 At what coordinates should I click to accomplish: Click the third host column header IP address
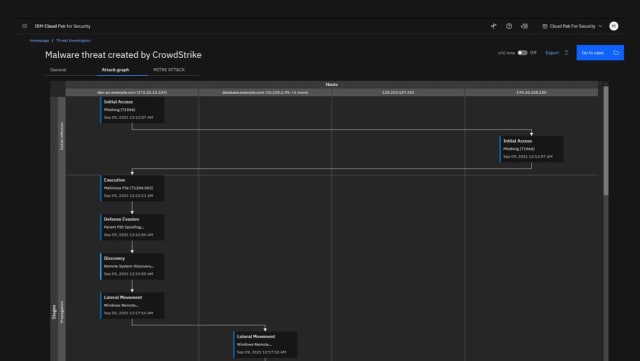pos(398,92)
